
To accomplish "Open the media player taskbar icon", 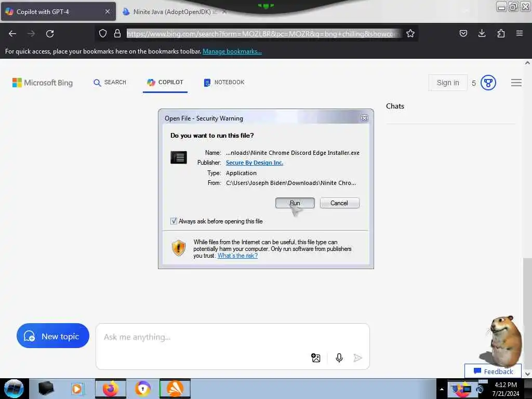I will (77, 389).
